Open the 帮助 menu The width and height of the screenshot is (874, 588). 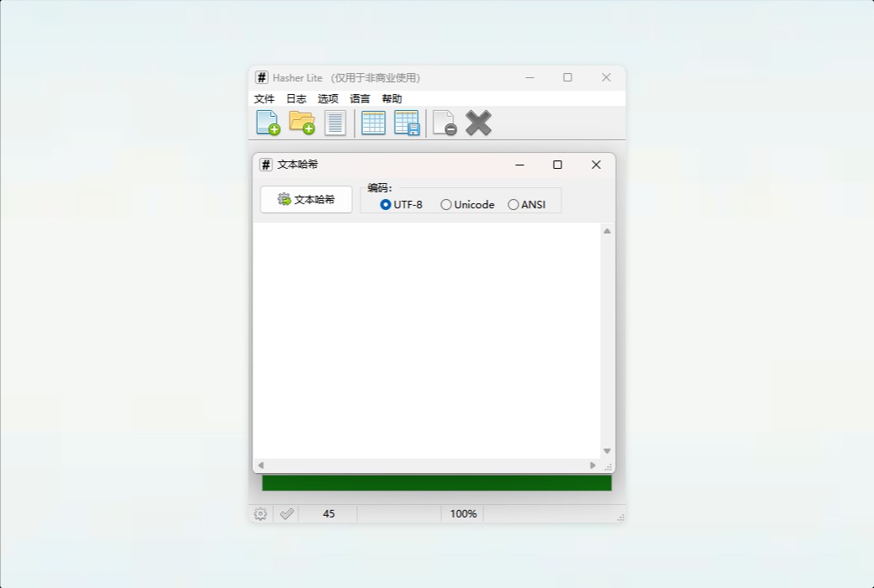[390, 98]
